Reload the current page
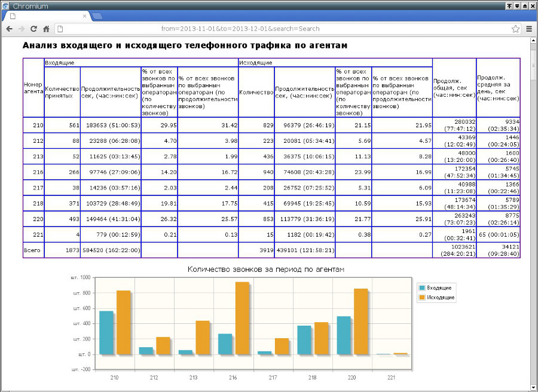Viewport: 538px width, 392px height. (x=34, y=29)
